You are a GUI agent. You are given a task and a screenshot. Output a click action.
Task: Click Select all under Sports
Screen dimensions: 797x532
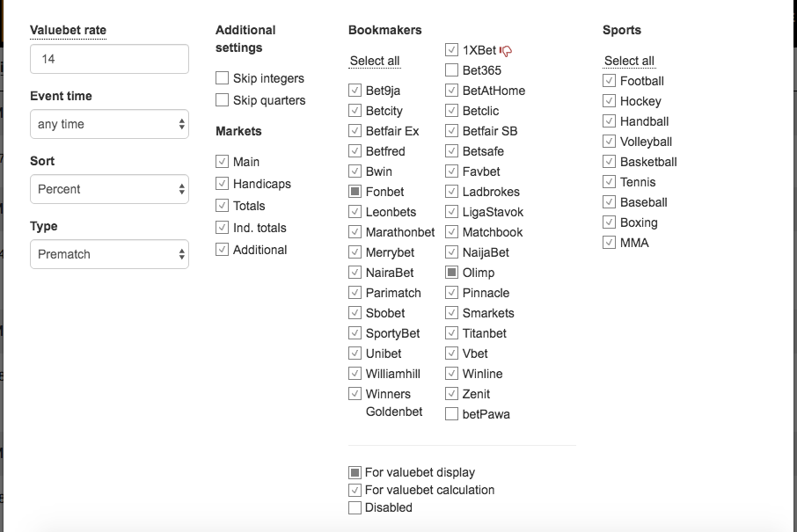pyautogui.click(x=629, y=61)
